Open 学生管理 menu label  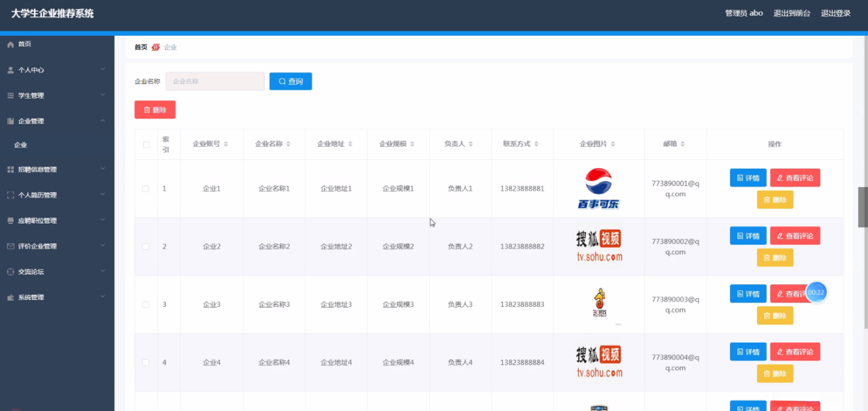(31, 96)
